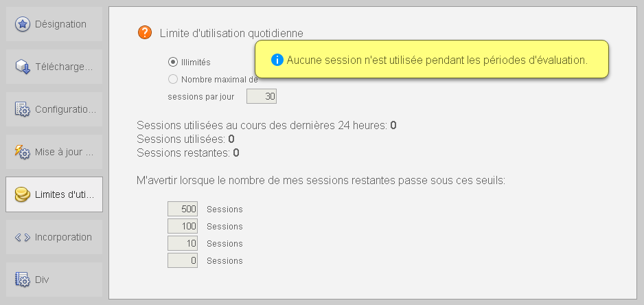Click the orange question mark help icon
Screen dimensions: 644x305
pos(145,32)
